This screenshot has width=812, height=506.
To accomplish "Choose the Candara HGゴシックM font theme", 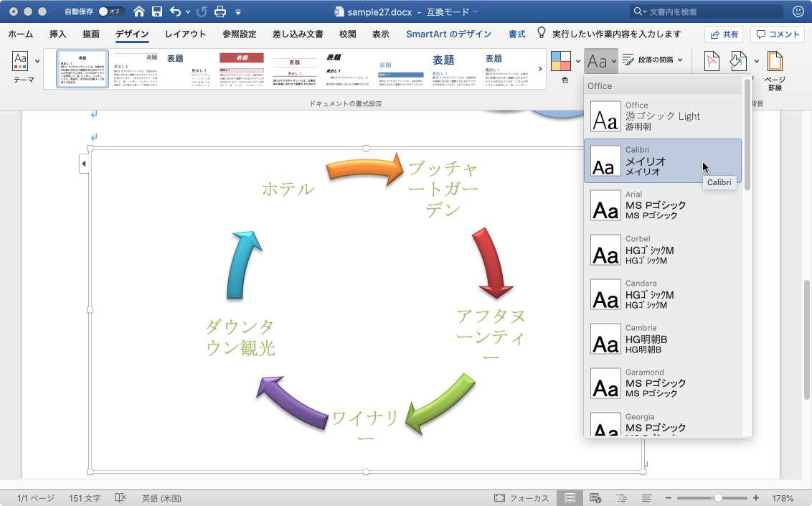I will click(x=663, y=294).
